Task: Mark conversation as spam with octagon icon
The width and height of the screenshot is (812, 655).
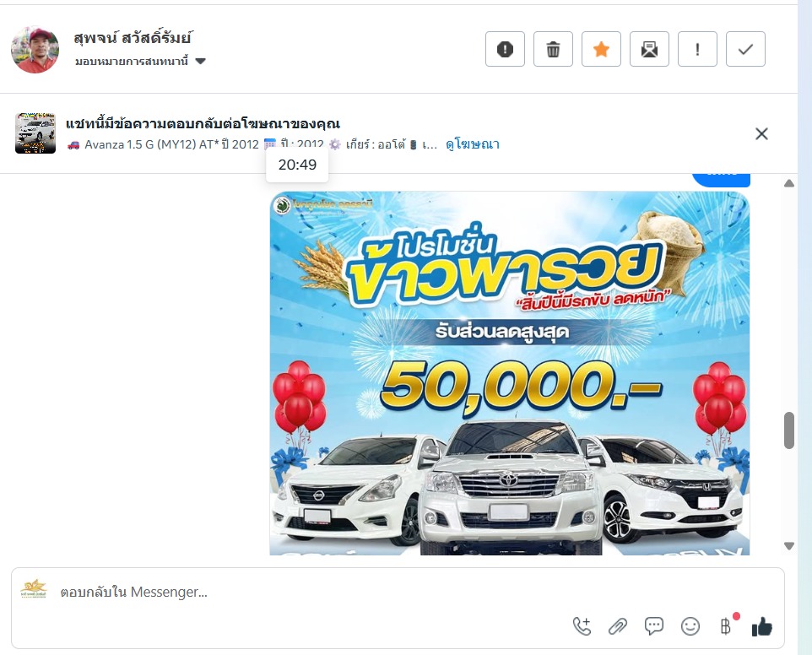Action: click(505, 49)
